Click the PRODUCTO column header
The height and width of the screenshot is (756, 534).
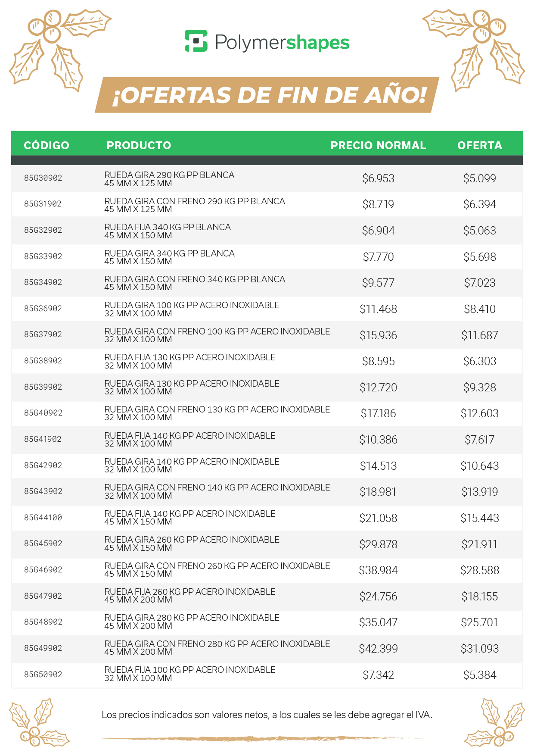(139, 145)
